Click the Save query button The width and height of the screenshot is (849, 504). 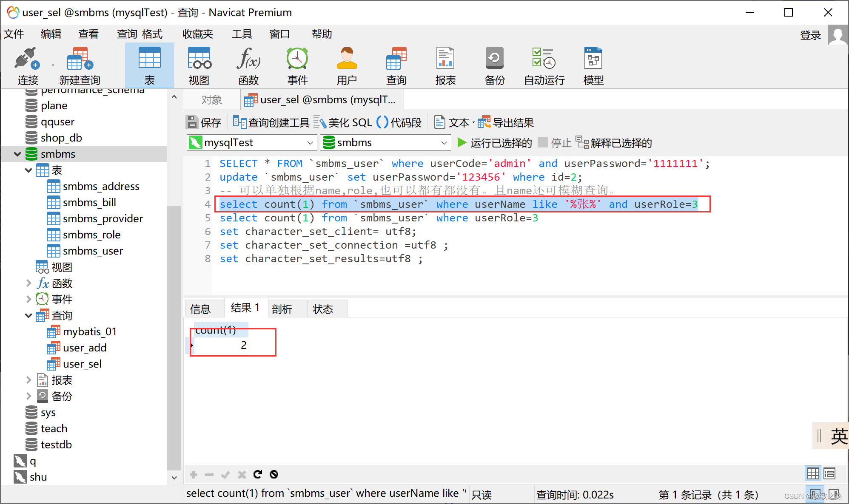click(204, 122)
